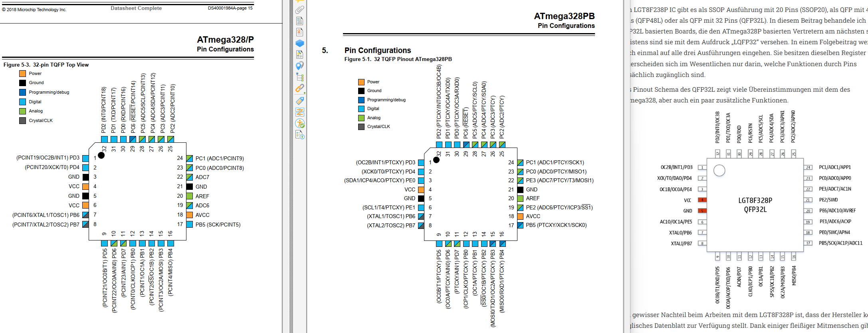
Task: Click pin label 'PE3 (ADC7/PTCY/T3/MOSI1)'
Action: pyautogui.click(x=560, y=180)
